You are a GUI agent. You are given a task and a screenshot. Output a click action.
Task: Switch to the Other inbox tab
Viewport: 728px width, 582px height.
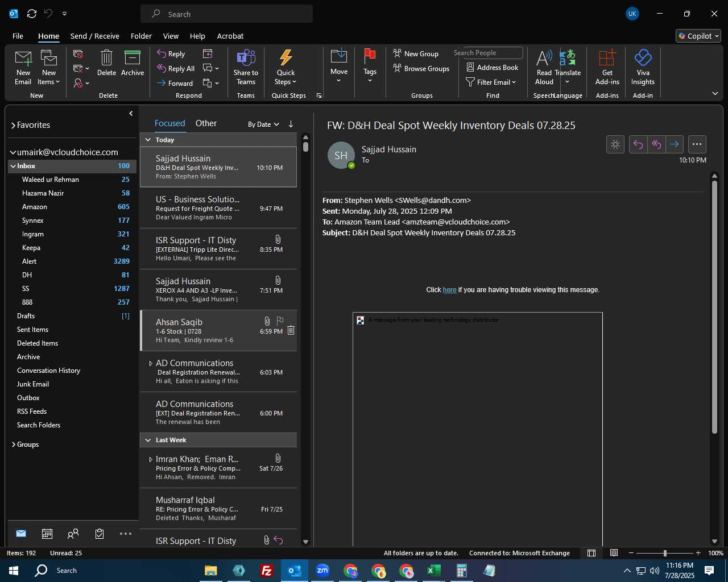point(206,123)
